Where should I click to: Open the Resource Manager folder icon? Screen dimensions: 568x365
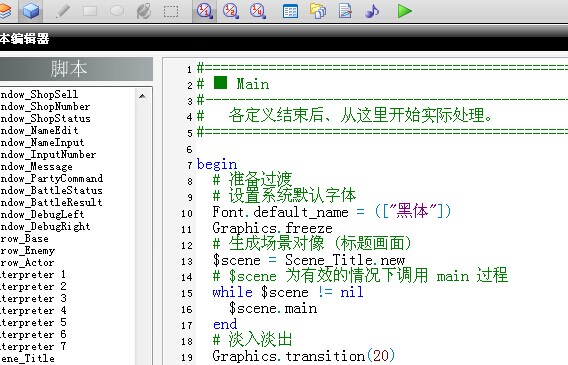point(318,11)
